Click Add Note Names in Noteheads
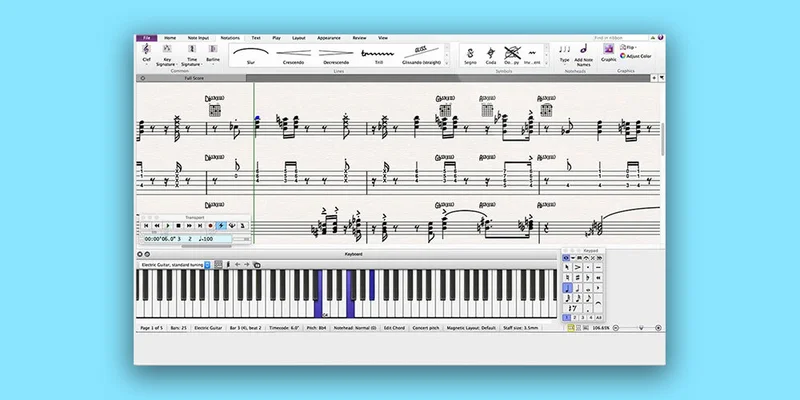The width and height of the screenshot is (800, 400). 583,55
